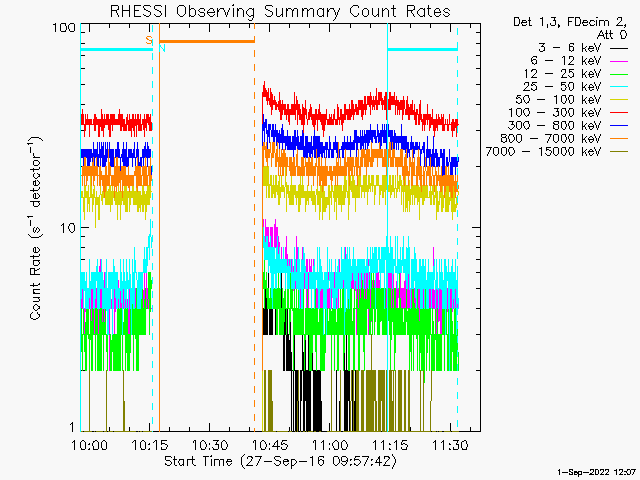The height and width of the screenshot is (480, 640).
Task: Click the magenta line swatch for 6 - 12 keV
Action: [619, 62]
